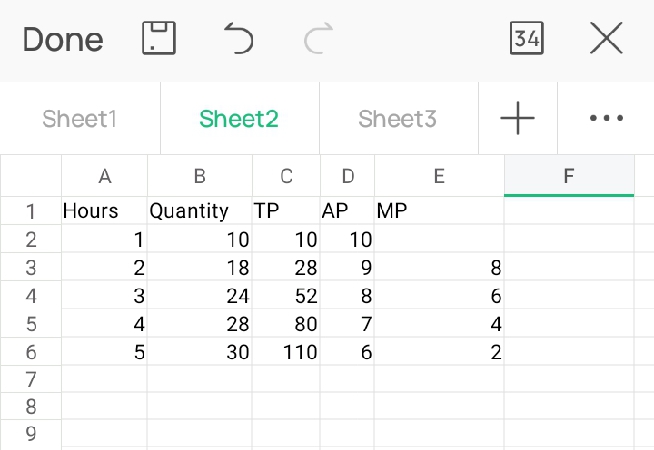Select the Quantity header cell
654x450 pixels.
tap(199, 211)
